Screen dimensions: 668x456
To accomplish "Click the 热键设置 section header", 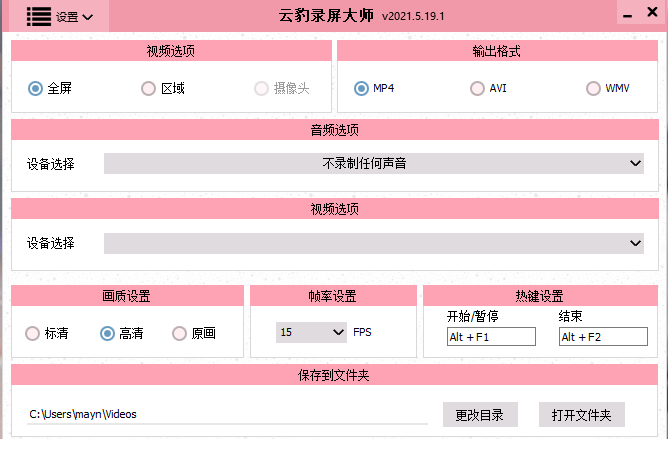I will (x=540, y=296).
